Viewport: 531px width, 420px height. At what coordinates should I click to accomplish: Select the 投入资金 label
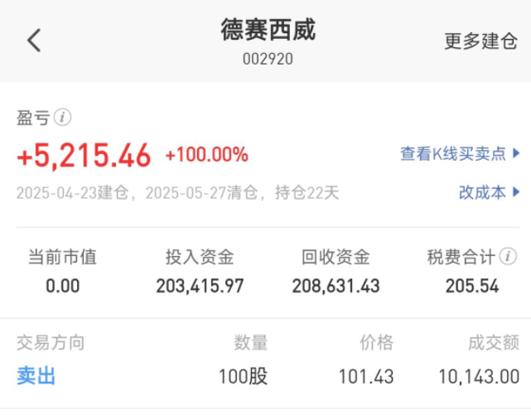pyautogui.click(x=200, y=257)
